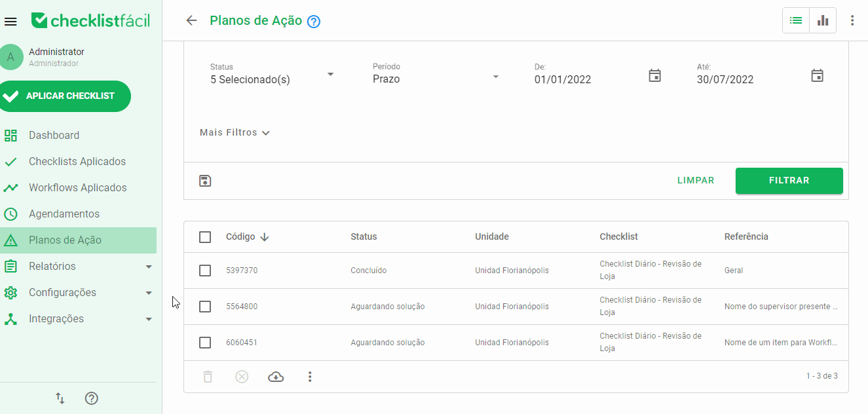Open 'Workflows Aplicados' from the sidebar
The image size is (868, 414).
coord(77,187)
